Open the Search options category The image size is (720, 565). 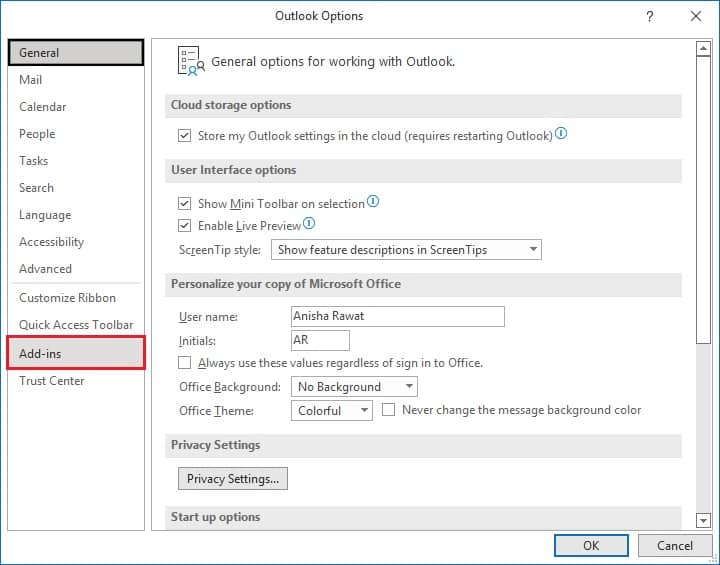pyautogui.click(x=76, y=188)
